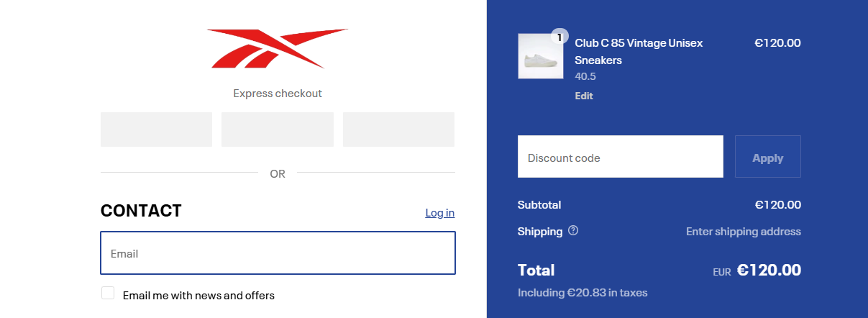Select the Total amount €120.00
This screenshot has height=318, width=868.
coord(769,271)
